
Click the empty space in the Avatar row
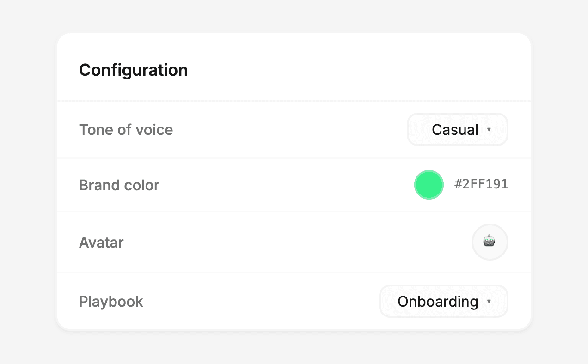(x=296, y=243)
